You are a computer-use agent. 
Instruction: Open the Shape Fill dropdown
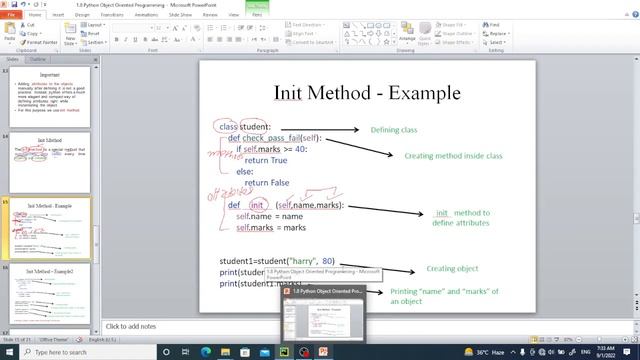[x=451, y=25]
